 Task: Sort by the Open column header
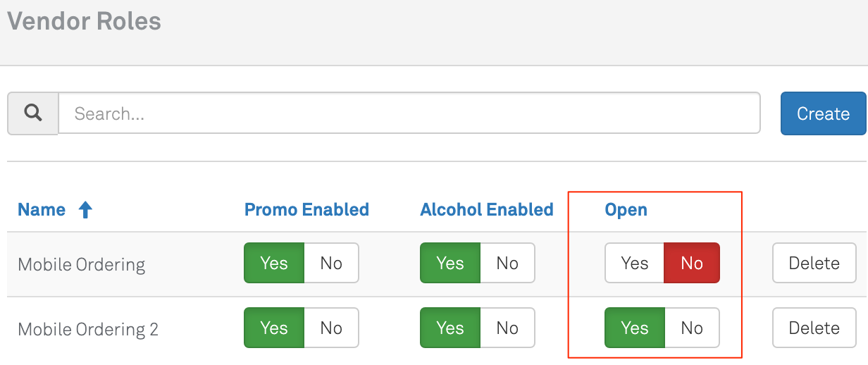coord(626,210)
